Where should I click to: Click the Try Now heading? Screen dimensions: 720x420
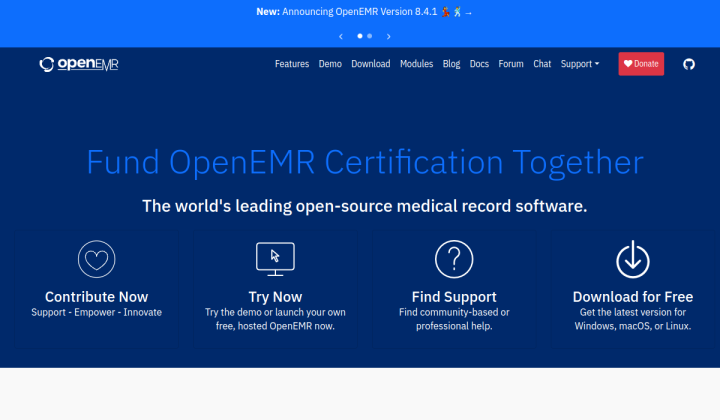point(275,297)
